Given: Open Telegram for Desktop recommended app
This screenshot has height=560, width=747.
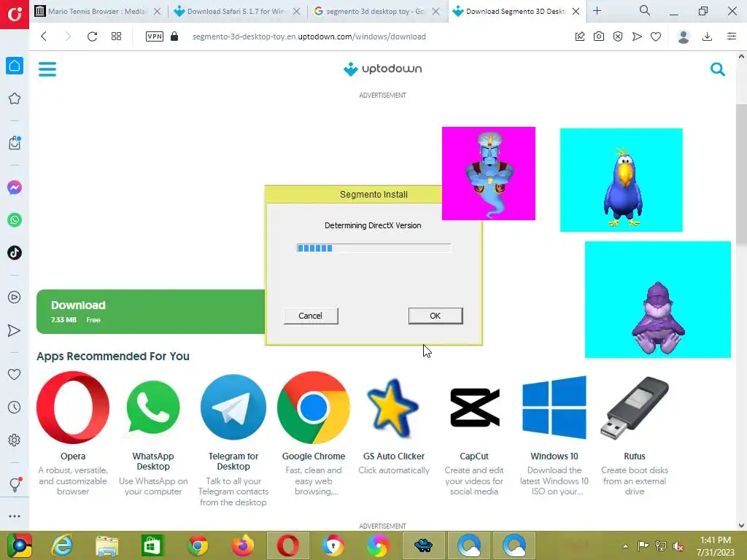Looking at the screenshot, I should point(233,408).
